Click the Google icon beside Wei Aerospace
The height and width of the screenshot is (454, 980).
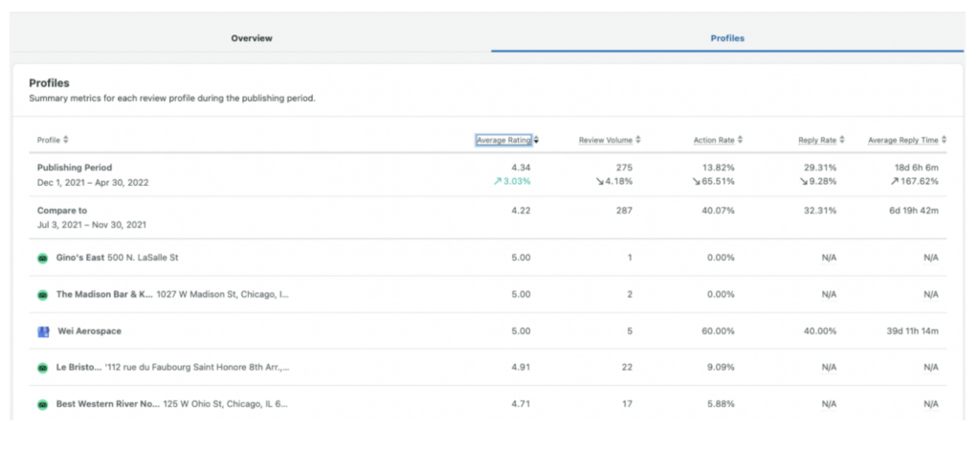(x=42, y=331)
